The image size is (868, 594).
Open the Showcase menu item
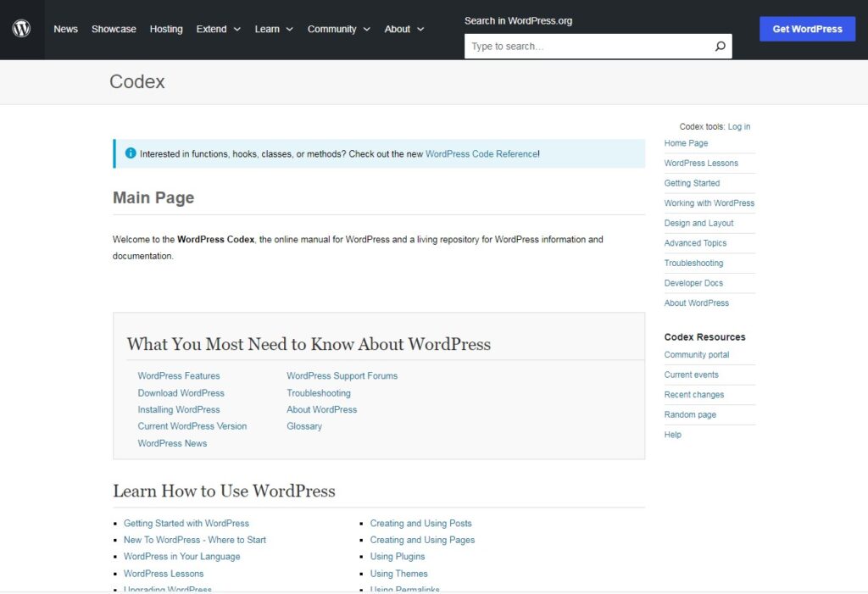(114, 29)
